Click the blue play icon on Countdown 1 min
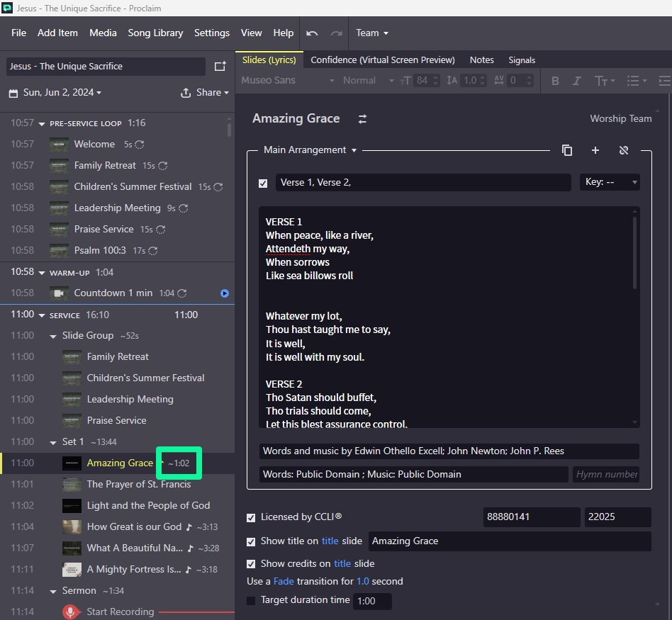This screenshot has height=620, width=672. coord(225,293)
